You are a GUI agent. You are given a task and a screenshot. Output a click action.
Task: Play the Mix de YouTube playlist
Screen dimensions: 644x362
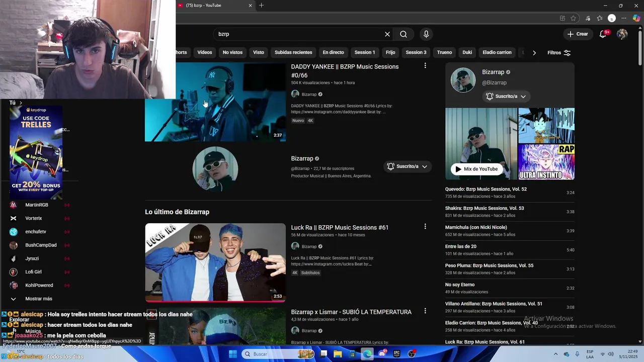click(476, 169)
